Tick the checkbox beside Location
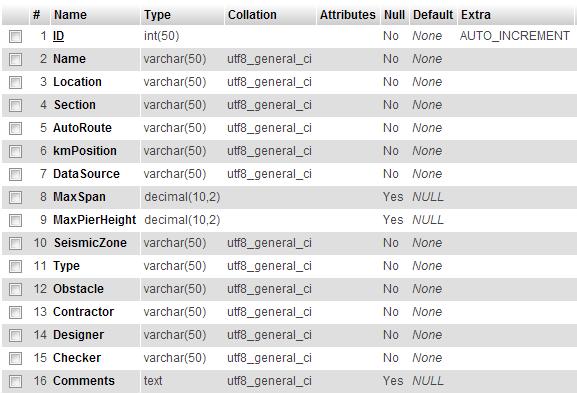 tap(15, 82)
